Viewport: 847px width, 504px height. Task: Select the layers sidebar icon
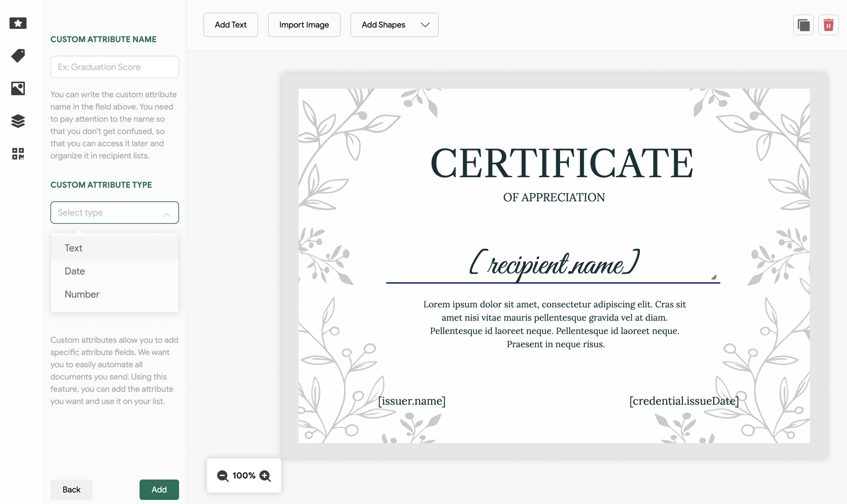[18, 121]
